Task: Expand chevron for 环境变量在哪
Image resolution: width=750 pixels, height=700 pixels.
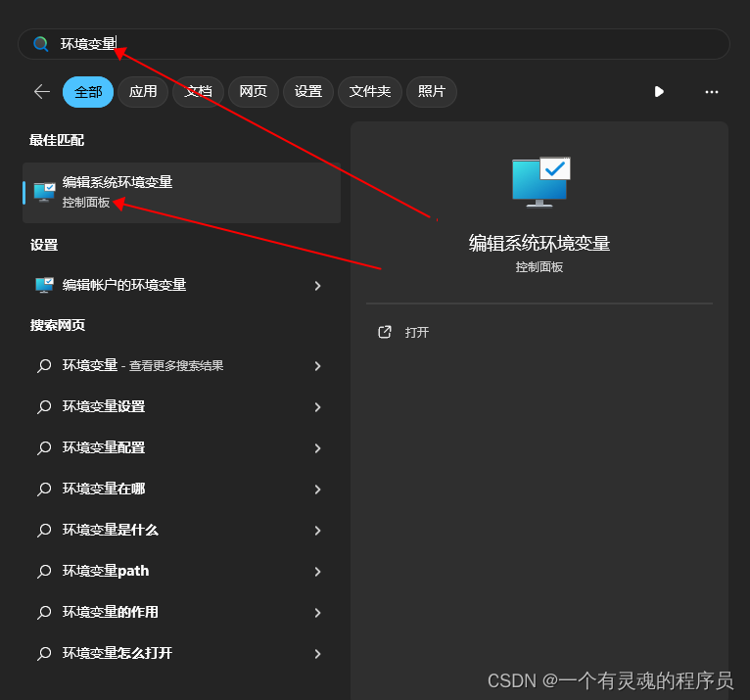Action: [317, 490]
